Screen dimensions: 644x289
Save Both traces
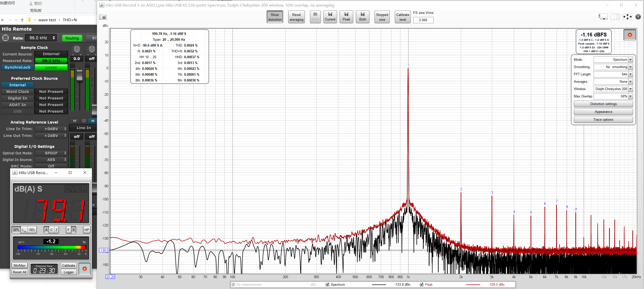pyautogui.click(x=362, y=17)
